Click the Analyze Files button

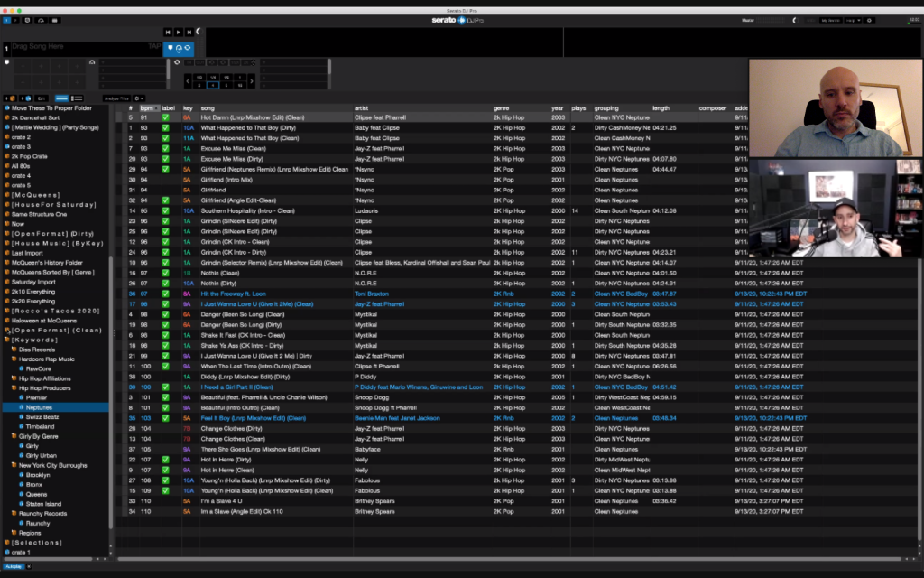coord(116,98)
